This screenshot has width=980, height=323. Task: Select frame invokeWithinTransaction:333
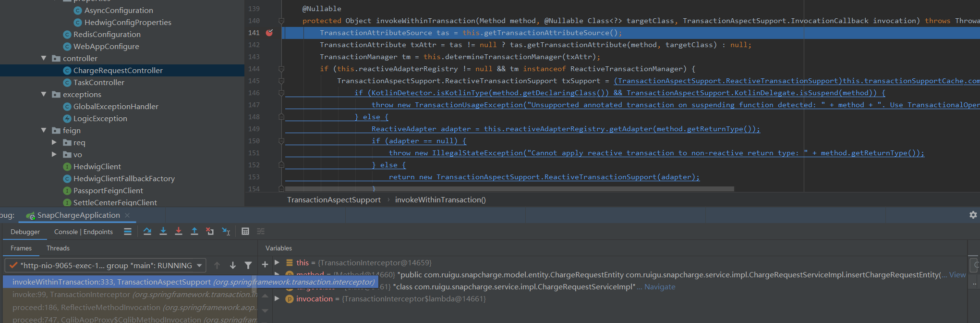pyautogui.click(x=191, y=282)
